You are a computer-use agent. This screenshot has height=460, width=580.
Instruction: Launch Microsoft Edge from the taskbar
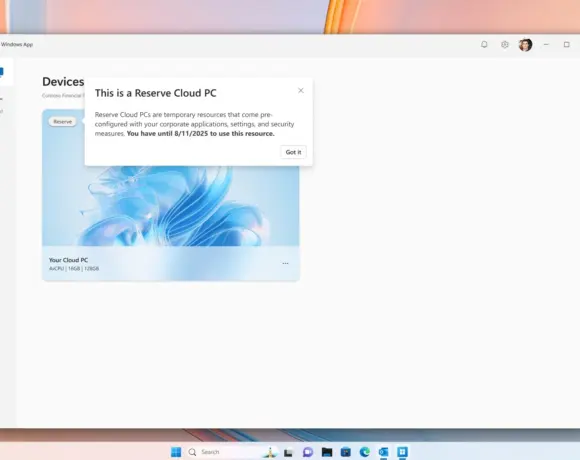(365, 452)
